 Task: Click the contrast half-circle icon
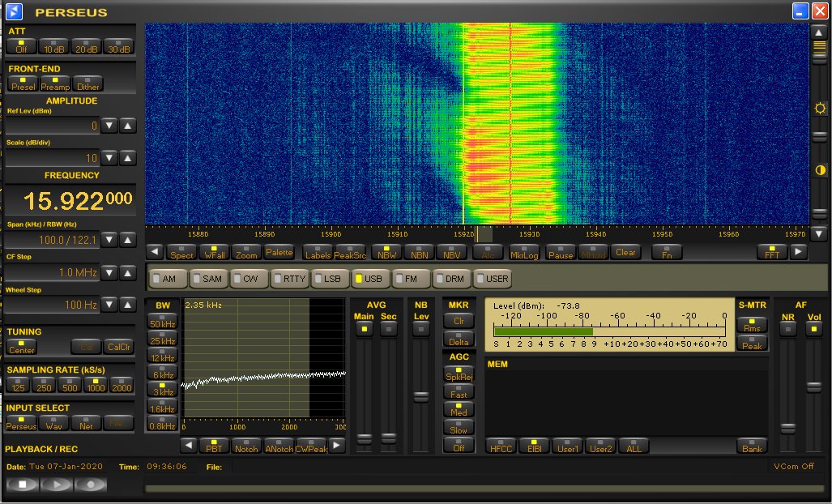click(x=820, y=170)
